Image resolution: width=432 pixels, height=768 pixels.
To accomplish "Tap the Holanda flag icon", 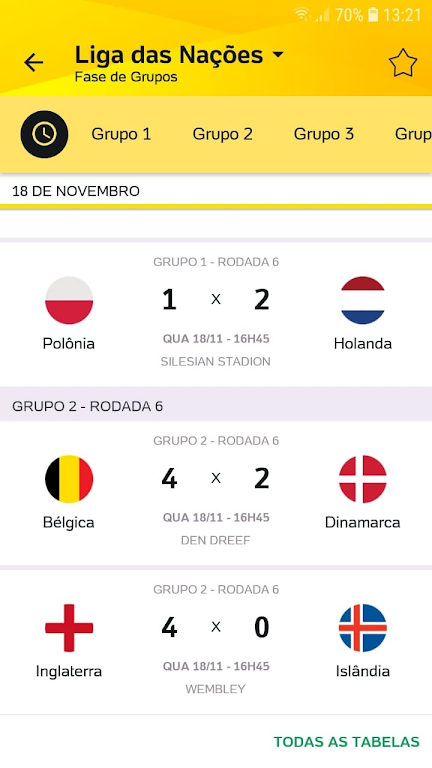I will click(x=362, y=300).
